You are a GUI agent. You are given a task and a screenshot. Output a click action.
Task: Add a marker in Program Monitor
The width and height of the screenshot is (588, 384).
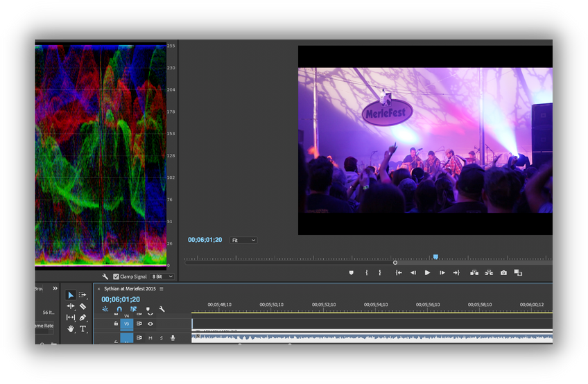click(352, 273)
